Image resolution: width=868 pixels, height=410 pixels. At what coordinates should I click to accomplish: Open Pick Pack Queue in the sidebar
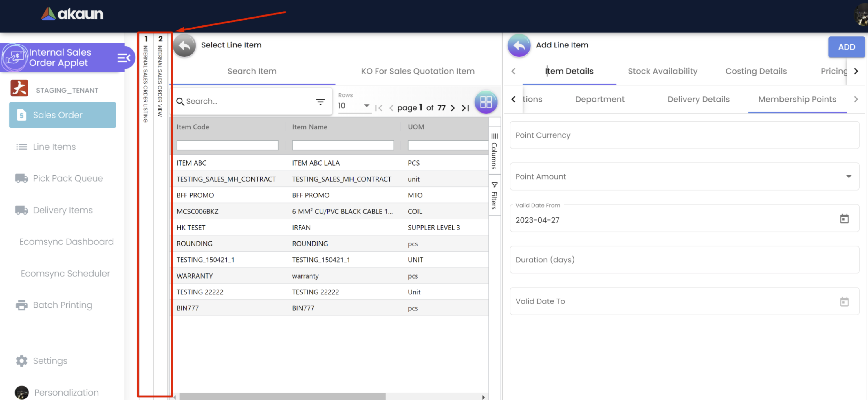coord(68,178)
